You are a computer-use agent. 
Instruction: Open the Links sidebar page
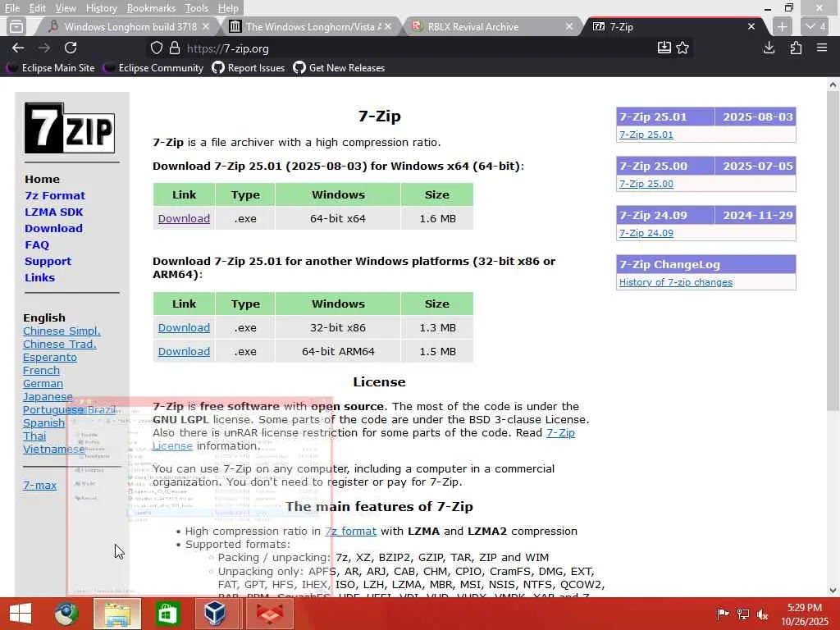click(x=39, y=277)
